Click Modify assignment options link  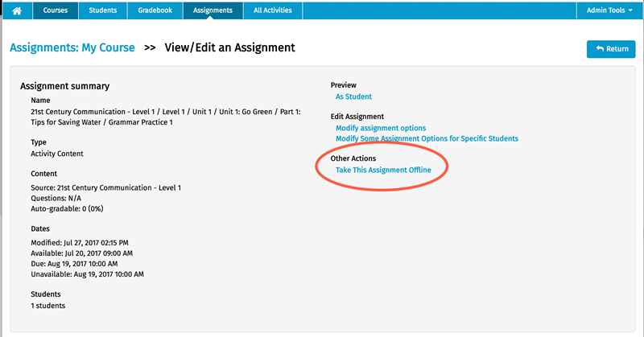[x=381, y=128]
